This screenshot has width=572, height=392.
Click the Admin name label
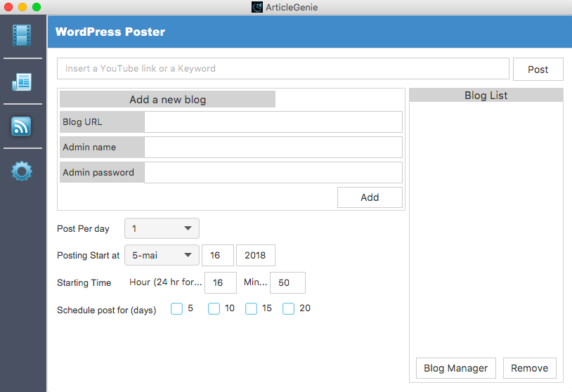[x=89, y=148]
